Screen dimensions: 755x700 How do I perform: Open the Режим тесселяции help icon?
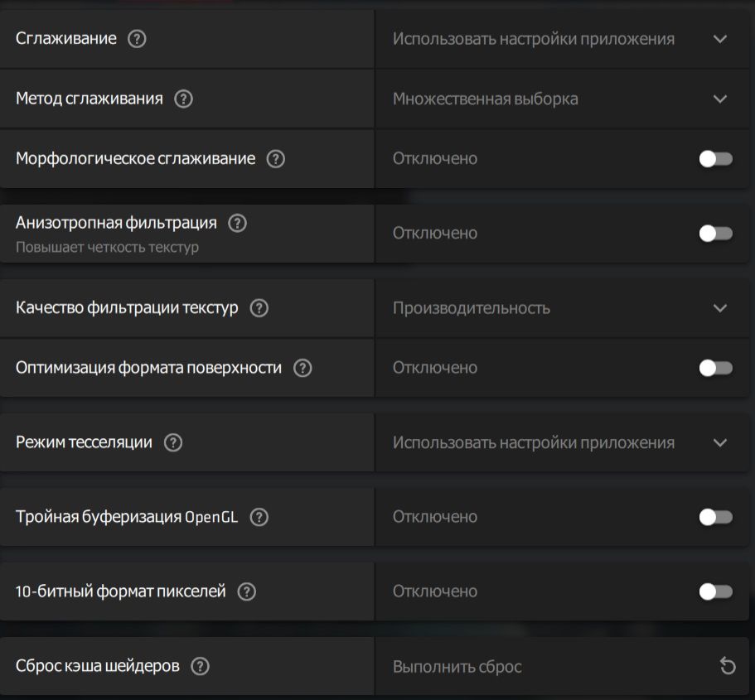tap(173, 442)
